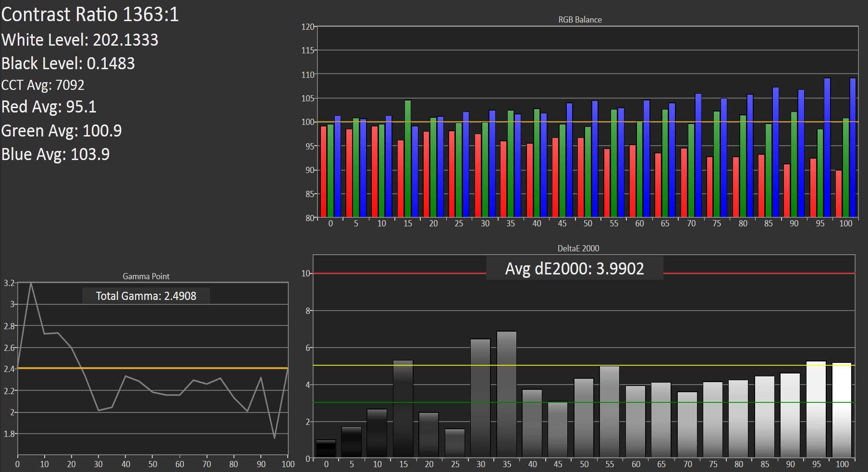Image resolution: width=868 pixels, height=472 pixels.
Task: Click the blue RGB Balance bar at 45
Action: click(x=570, y=160)
